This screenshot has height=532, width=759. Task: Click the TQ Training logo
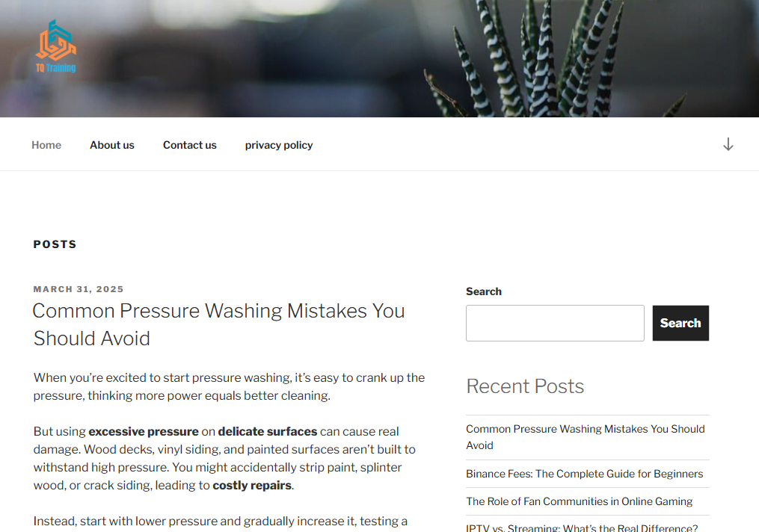(x=55, y=46)
